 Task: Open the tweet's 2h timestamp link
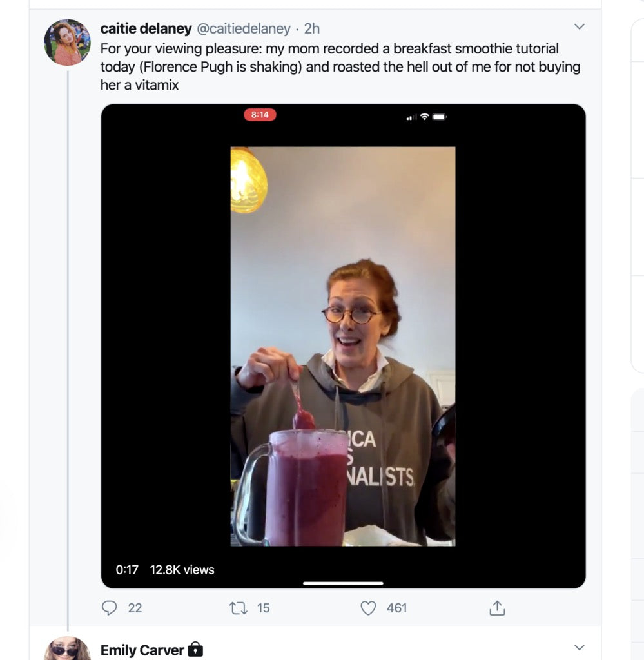pyautogui.click(x=312, y=28)
